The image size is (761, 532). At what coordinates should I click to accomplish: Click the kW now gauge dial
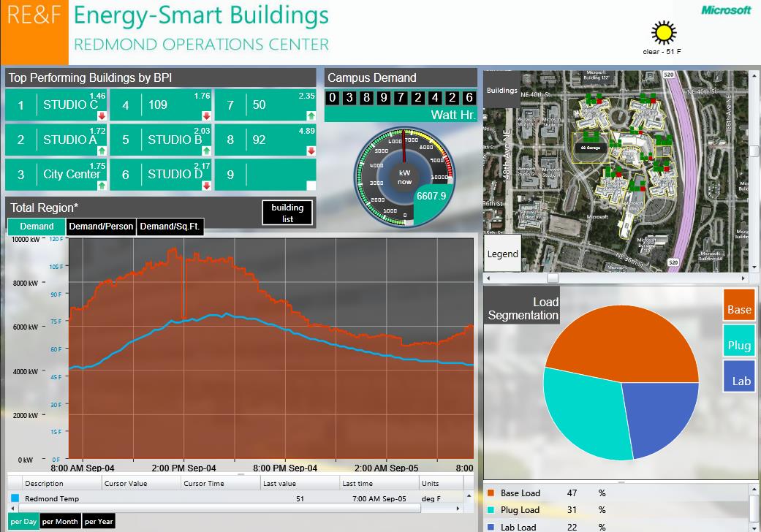404,178
